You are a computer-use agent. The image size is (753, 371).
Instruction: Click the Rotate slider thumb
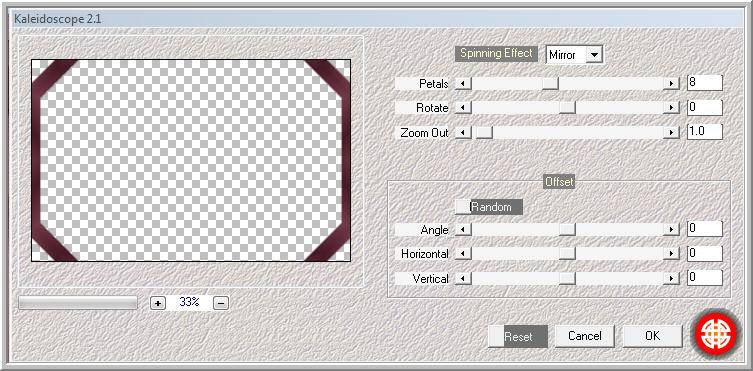click(x=567, y=108)
